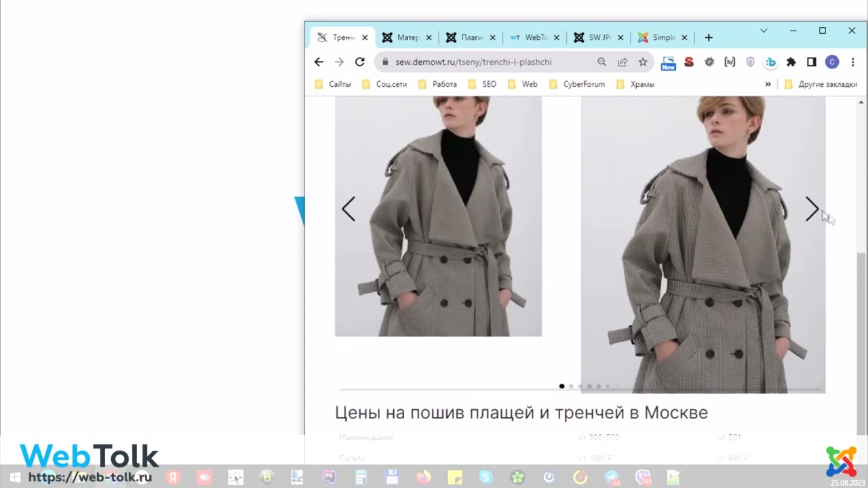This screenshot has width=868, height=488.
Task: Open the 'Соц.сети' bookmarks folder
Action: [x=384, y=84]
